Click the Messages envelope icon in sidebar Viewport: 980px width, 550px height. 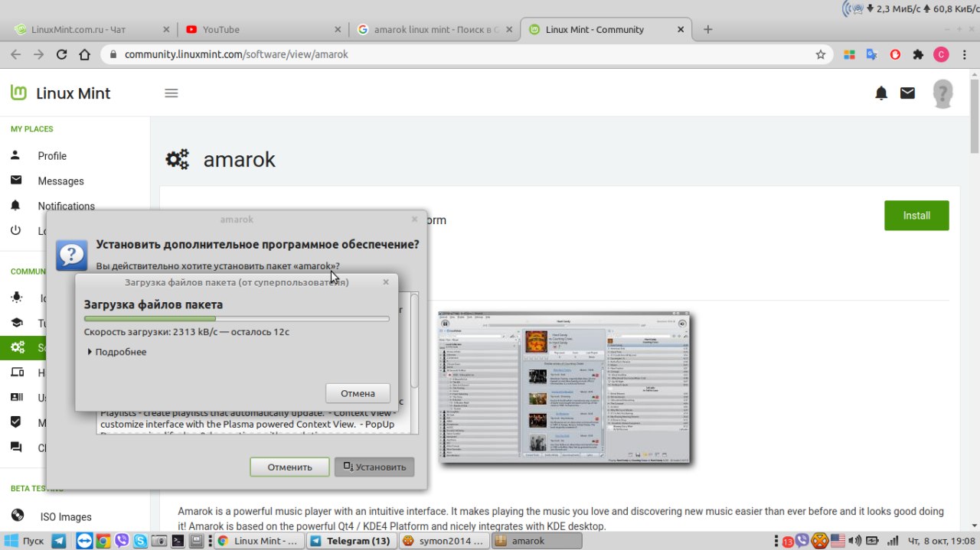[15, 181]
